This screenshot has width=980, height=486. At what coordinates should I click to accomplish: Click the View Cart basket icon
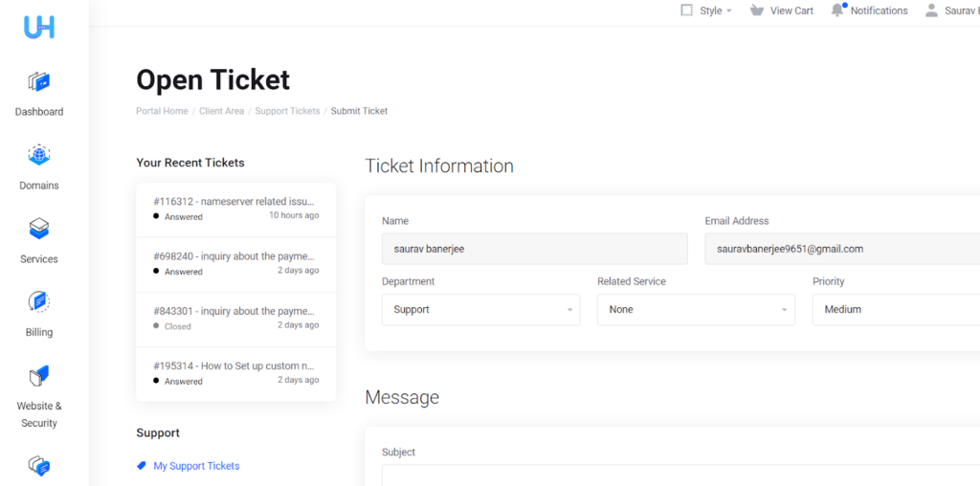757,11
